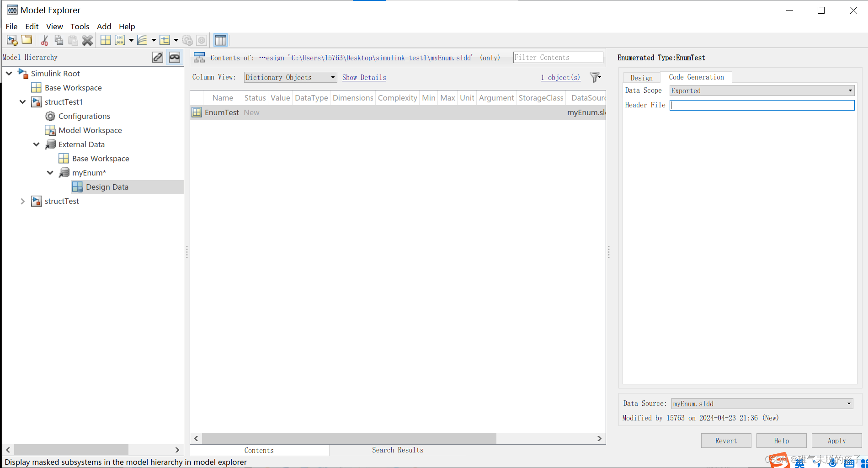Screen dimensions: 868x468
Task: Open the Add menu
Action: coord(104,27)
